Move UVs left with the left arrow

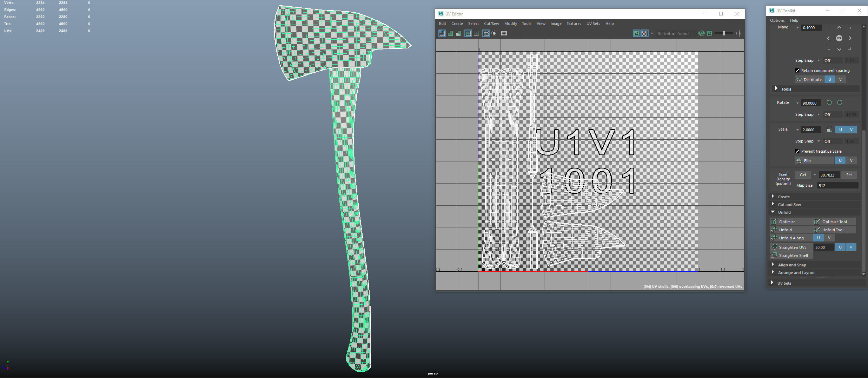(x=828, y=38)
